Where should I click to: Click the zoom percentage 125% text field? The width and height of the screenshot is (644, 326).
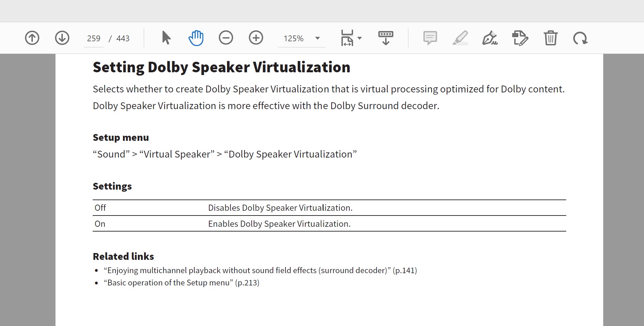[x=293, y=39]
